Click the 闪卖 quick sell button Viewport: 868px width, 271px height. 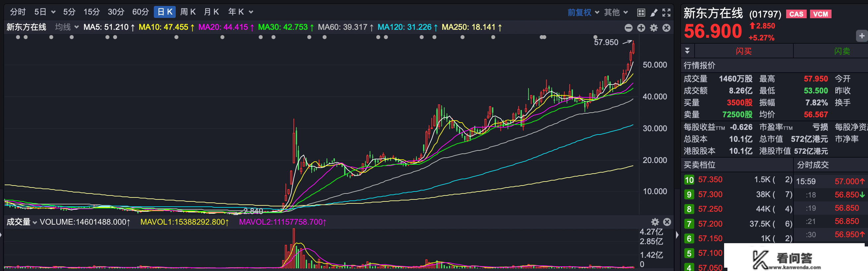(x=842, y=51)
